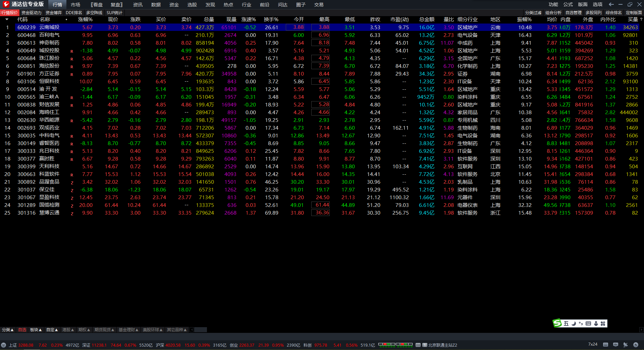Open the 市场 menu

click(75, 4)
